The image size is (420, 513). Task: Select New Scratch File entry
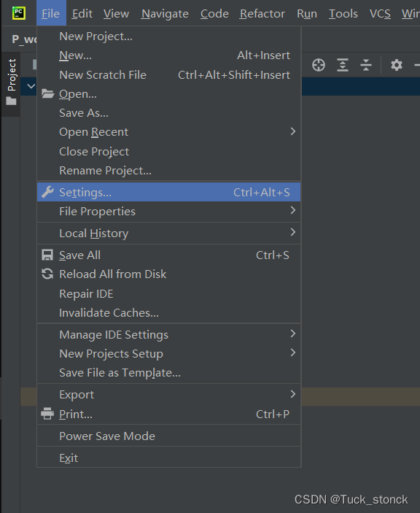[168, 74]
